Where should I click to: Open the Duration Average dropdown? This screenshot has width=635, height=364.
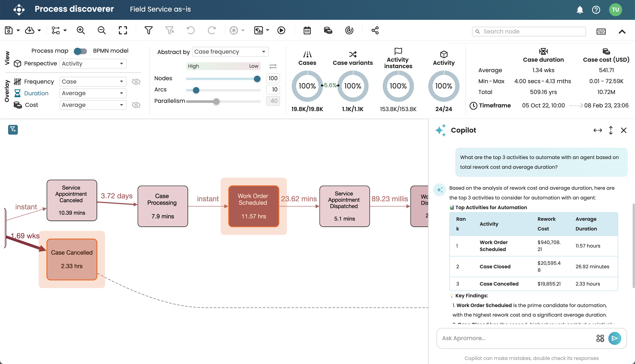[x=93, y=93]
